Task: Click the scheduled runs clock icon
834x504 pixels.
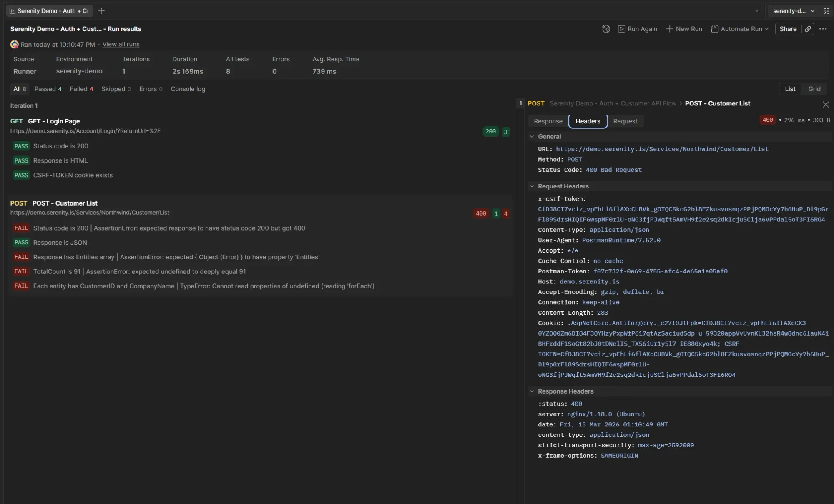Action: point(605,29)
